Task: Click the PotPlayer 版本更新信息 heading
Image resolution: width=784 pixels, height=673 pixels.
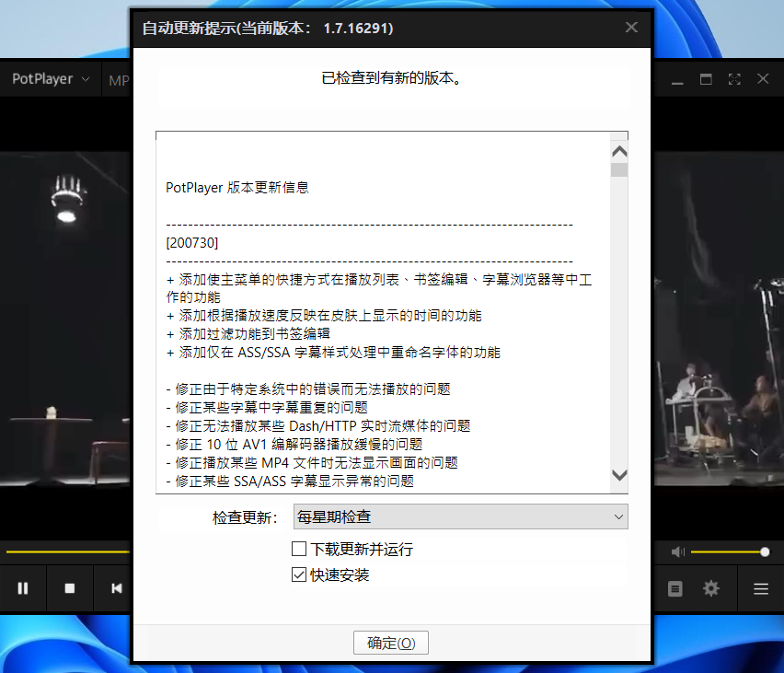Action: click(x=237, y=188)
